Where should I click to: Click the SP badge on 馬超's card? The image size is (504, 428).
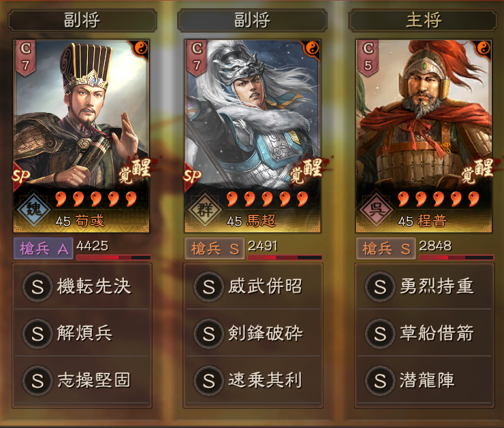coord(192,176)
